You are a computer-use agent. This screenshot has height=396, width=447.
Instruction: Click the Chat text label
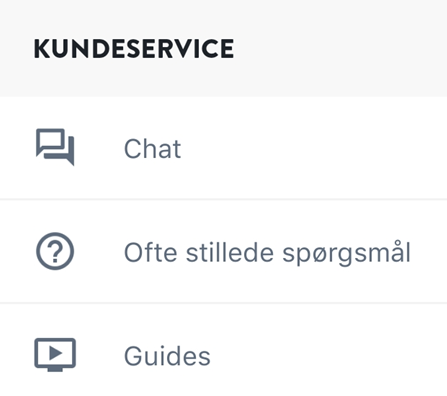click(152, 149)
